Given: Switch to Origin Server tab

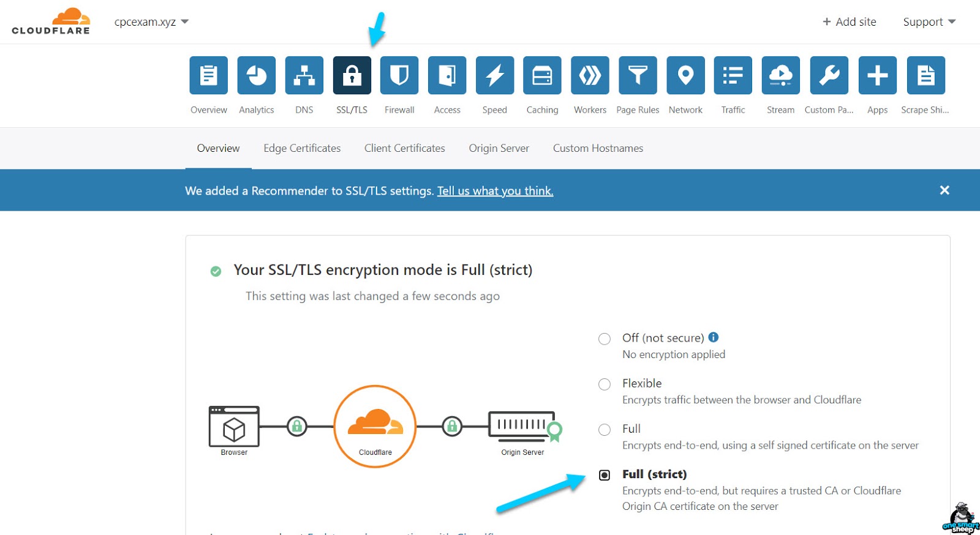Looking at the screenshot, I should click(x=499, y=148).
